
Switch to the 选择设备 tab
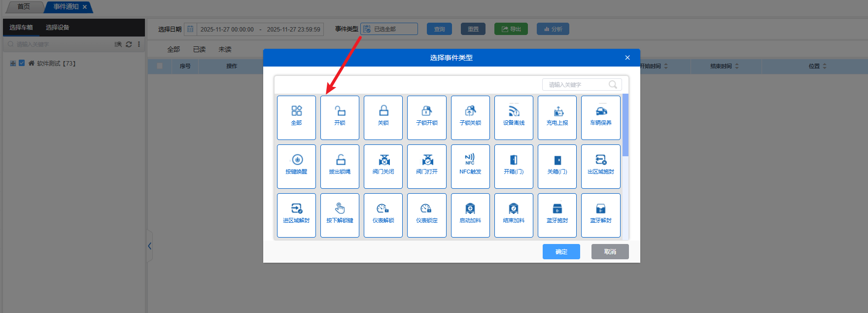pos(57,28)
